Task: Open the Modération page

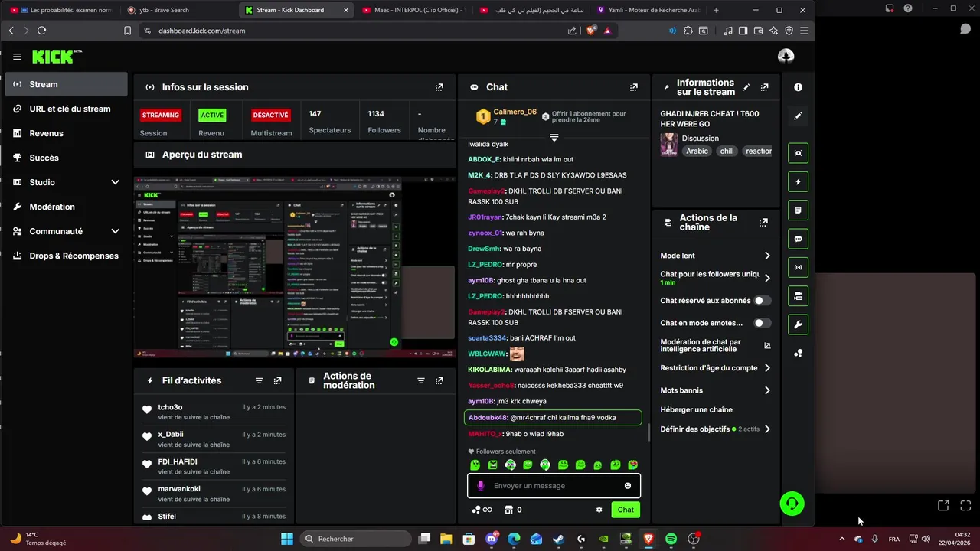Action: (x=66, y=207)
